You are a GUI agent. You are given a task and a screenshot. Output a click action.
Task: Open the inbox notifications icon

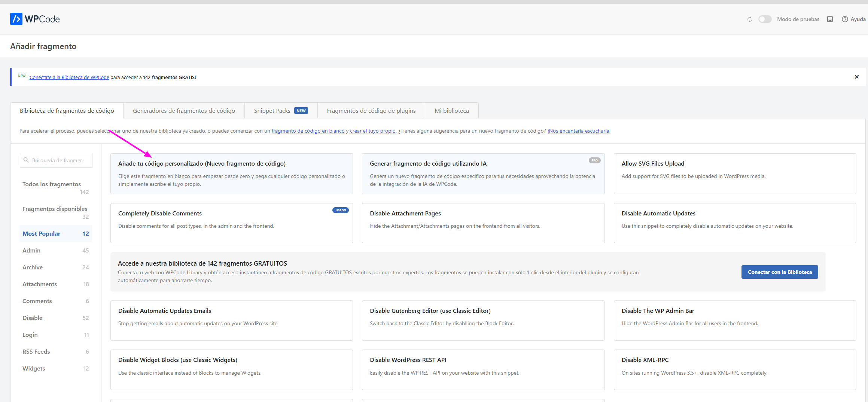click(830, 19)
